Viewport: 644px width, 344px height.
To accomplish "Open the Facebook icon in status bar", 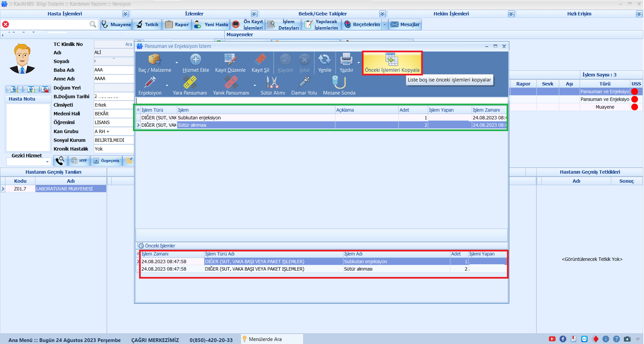I will (x=563, y=339).
